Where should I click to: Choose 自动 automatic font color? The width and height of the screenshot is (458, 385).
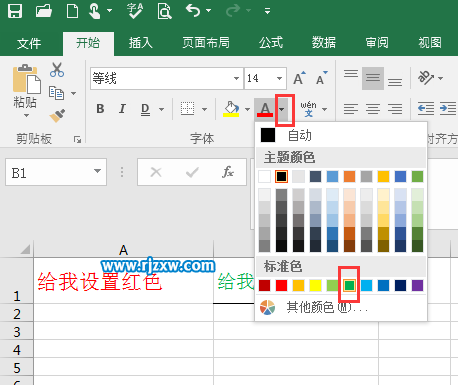341,135
